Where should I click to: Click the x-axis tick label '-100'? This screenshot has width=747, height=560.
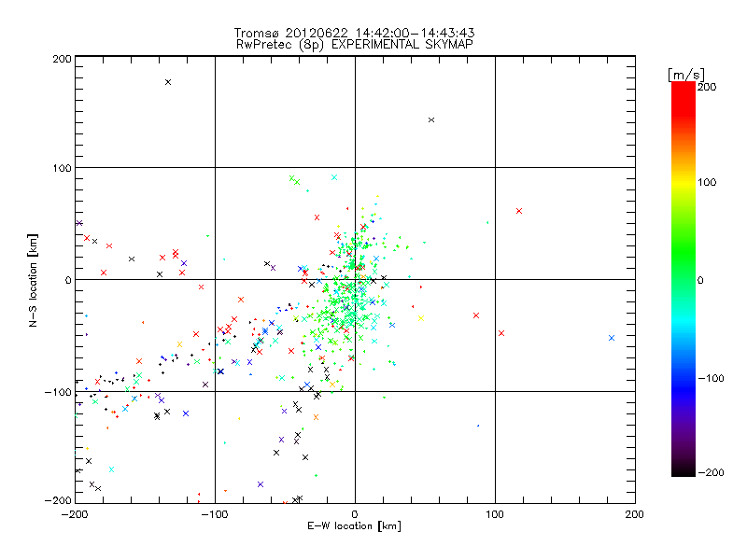coord(215,514)
